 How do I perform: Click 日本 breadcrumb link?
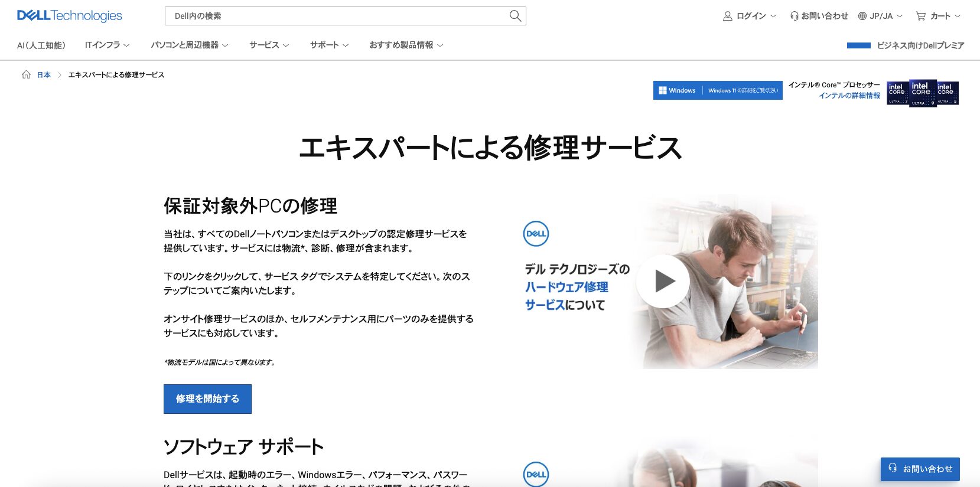pyautogui.click(x=44, y=75)
